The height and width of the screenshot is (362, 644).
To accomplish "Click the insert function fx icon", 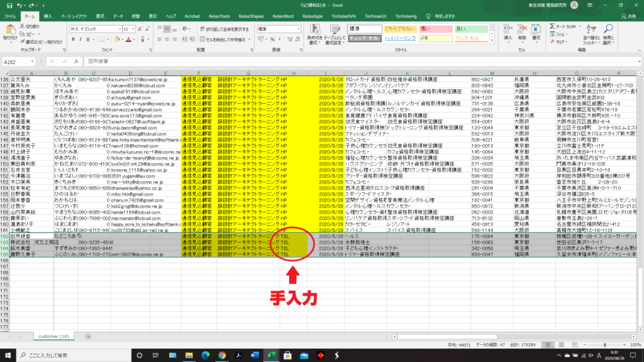I will pos(77,62).
